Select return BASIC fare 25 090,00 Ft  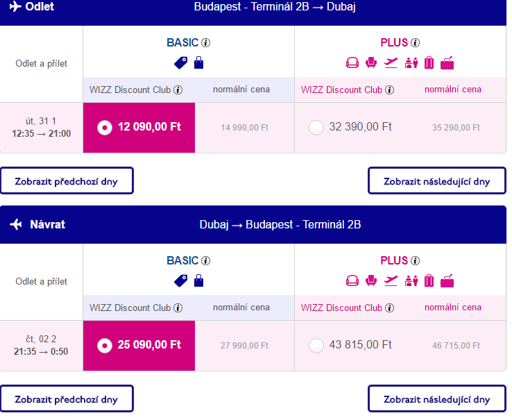[139, 346]
